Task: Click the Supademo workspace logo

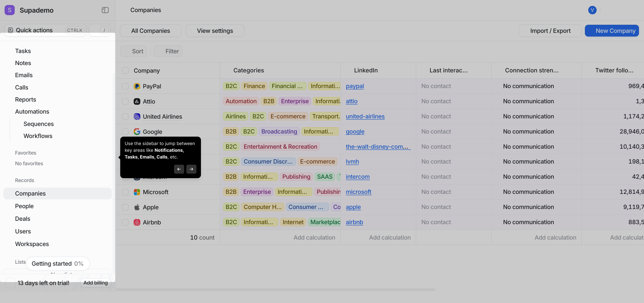Action: (x=10, y=10)
